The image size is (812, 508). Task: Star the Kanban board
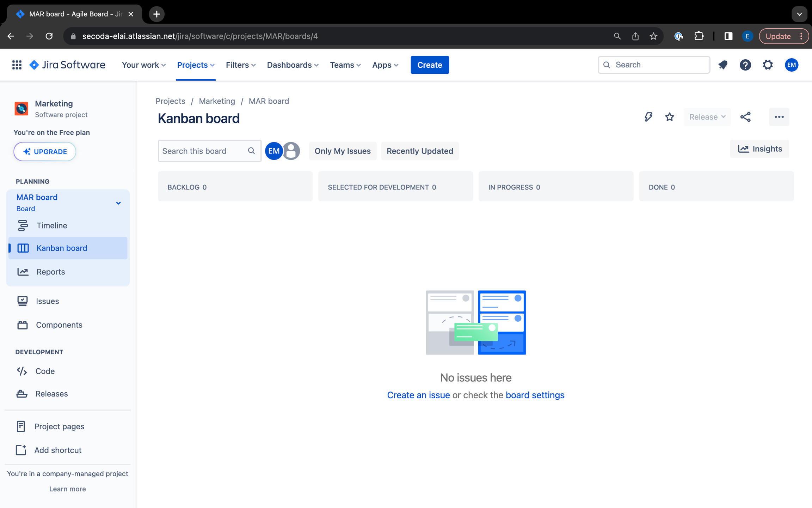pyautogui.click(x=669, y=117)
